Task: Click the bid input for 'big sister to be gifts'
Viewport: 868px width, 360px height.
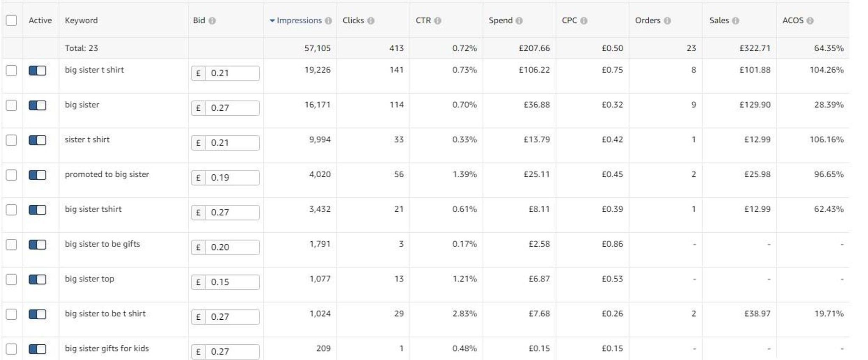Action: point(232,247)
